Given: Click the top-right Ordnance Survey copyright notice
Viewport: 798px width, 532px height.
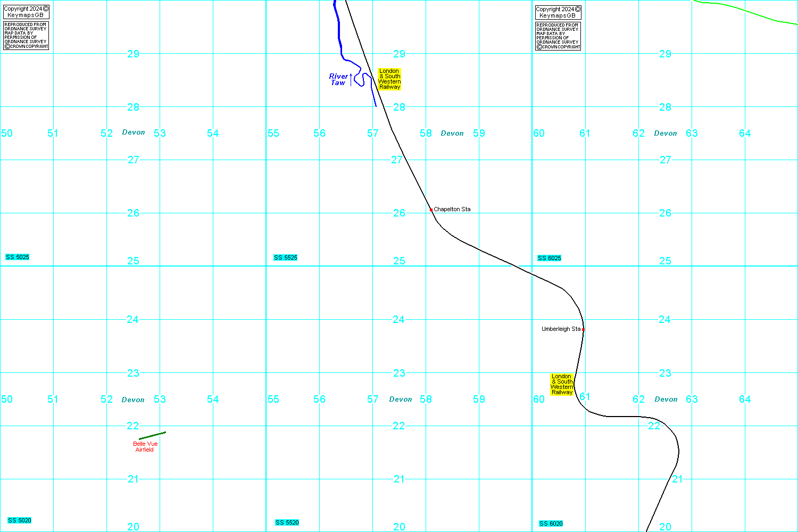Looking at the screenshot, I should (558, 36).
